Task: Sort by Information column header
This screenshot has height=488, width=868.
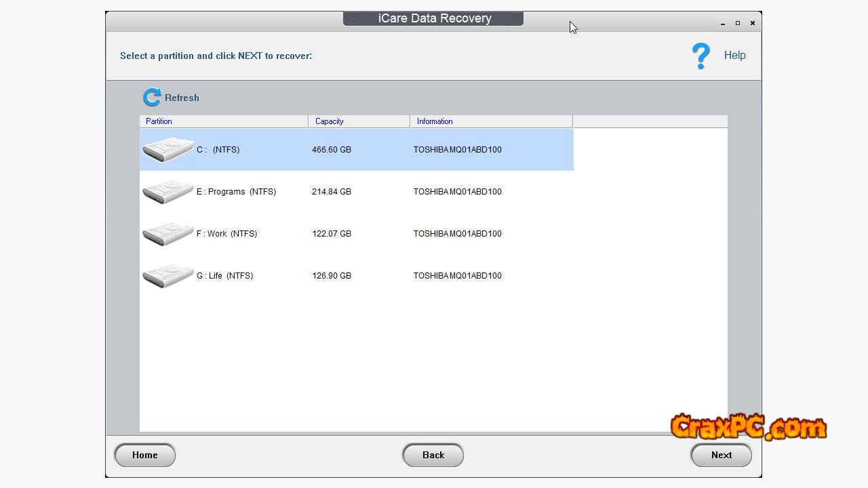Action: pos(491,121)
